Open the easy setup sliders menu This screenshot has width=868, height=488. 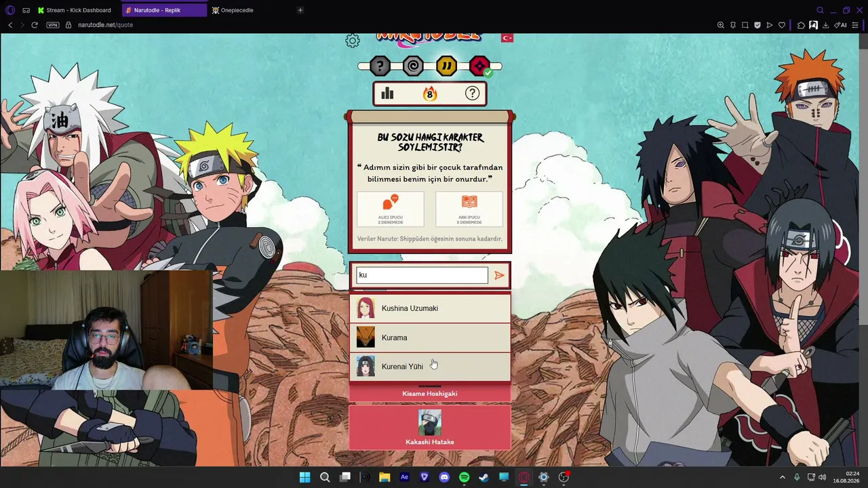pyautogui.click(x=855, y=25)
